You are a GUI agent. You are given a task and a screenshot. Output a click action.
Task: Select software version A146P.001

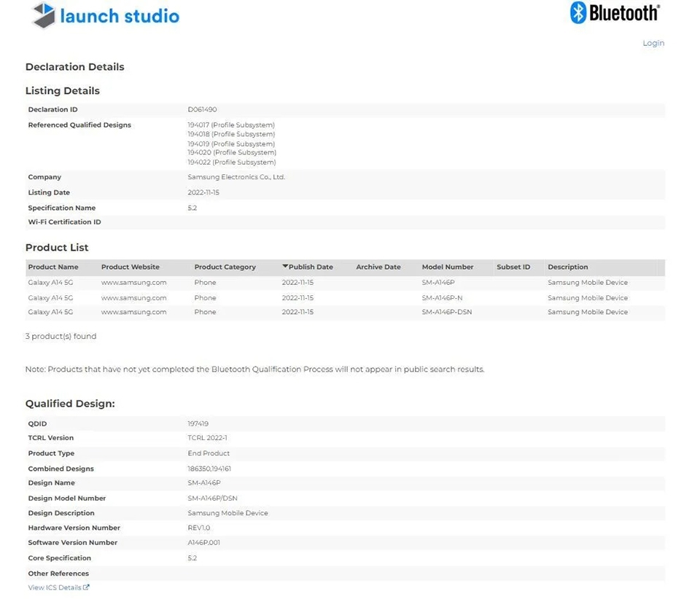click(x=203, y=542)
